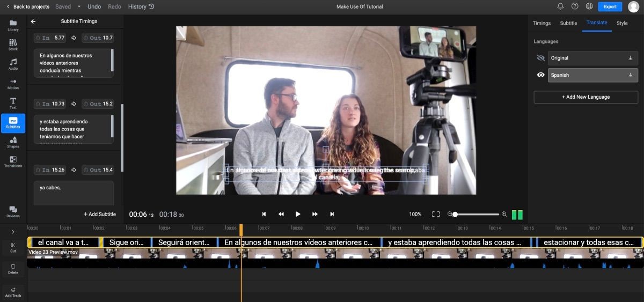Image resolution: width=644 pixels, height=302 pixels.
Task: Open the Shapes panel
Action: [13, 142]
